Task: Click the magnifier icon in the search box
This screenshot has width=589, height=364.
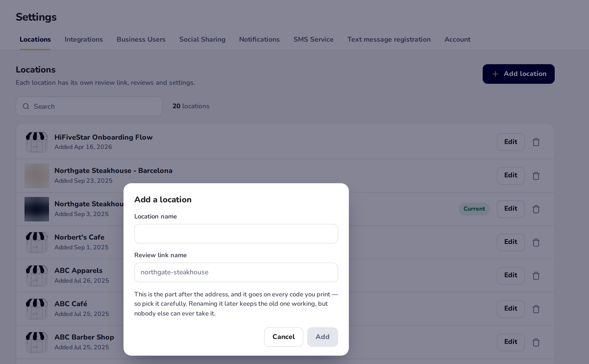Action: [x=26, y=106]
